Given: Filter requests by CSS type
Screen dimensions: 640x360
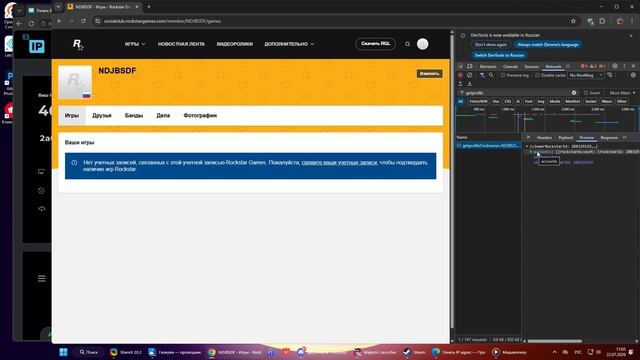Looking at the screenshot, I should tap(508, 101).
